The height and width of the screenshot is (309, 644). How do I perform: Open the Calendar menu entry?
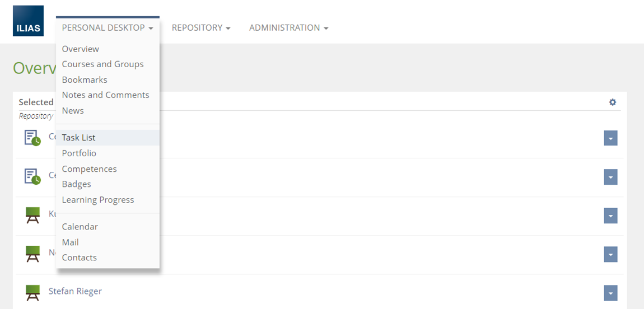click(80, 227)
